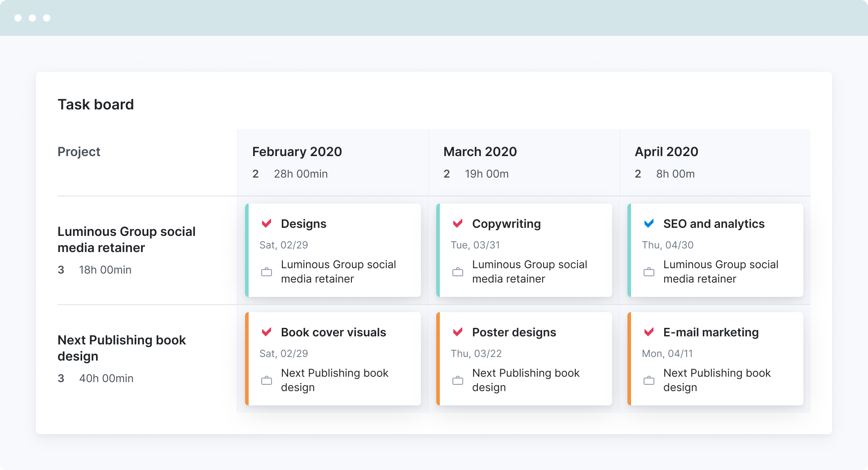Toggle the checkmark on E-mail marketing task
This screenshot has width=868, height=470.
pyautogui.click(x=649, y=332)
